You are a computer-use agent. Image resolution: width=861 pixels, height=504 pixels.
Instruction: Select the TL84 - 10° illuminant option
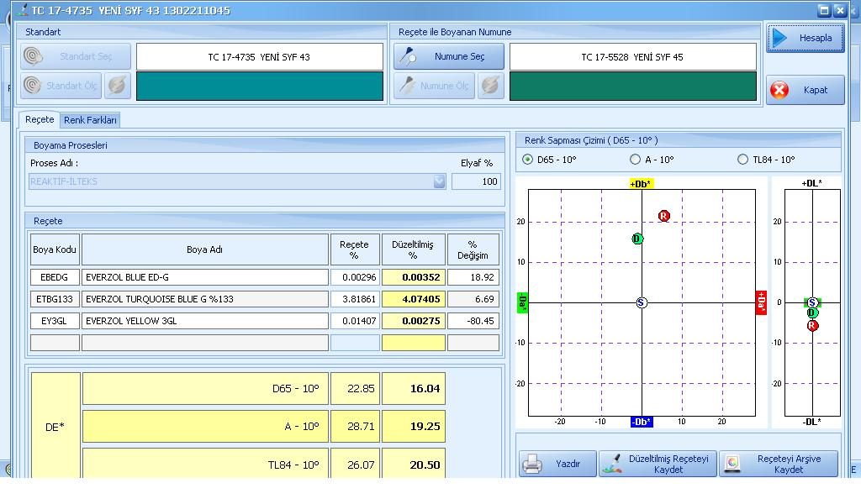coord(742,160)
